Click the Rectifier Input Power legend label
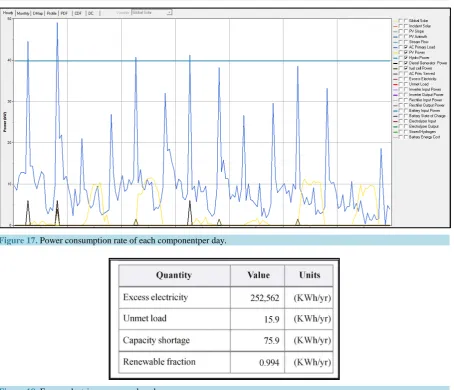Screen dimensions: 454x390 click(426, 100)
